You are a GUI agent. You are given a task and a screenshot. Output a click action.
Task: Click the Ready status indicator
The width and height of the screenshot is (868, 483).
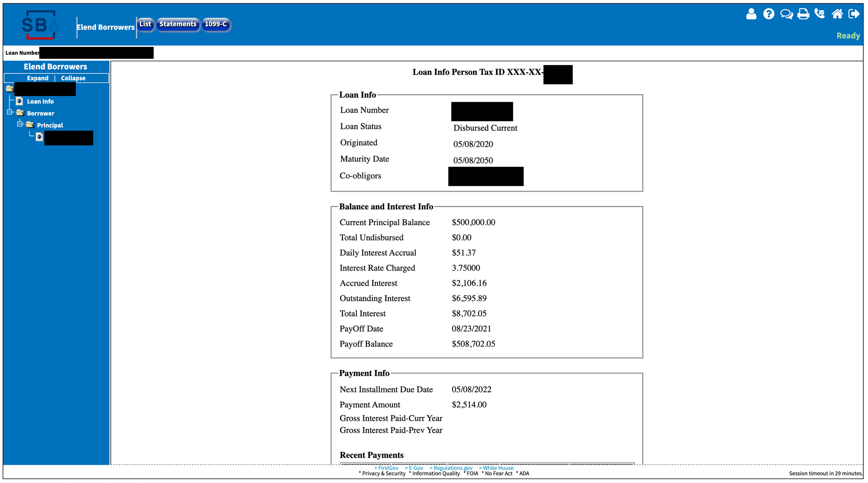[x=848, y=36]
